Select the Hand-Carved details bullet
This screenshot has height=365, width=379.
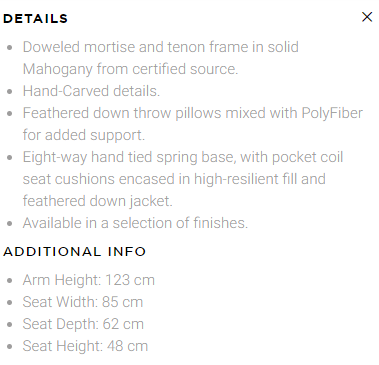91,91
